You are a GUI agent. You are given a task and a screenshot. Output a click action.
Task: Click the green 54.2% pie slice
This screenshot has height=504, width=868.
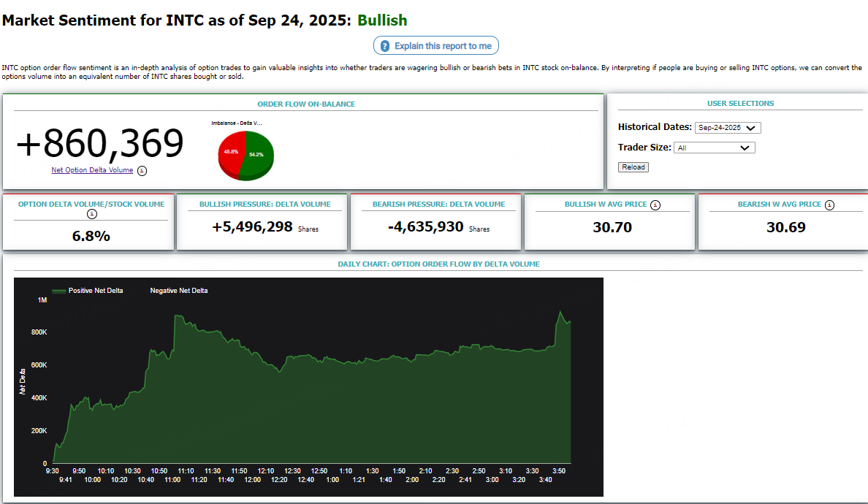258,155
